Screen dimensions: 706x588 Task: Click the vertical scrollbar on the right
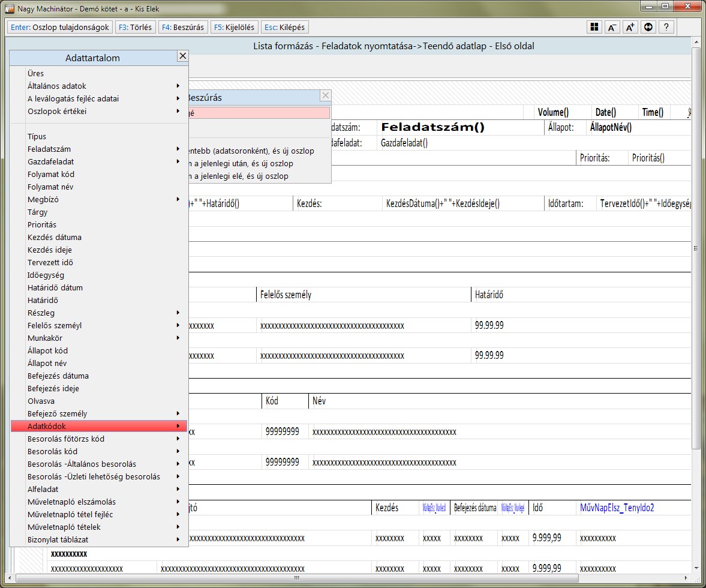(695, 248)
